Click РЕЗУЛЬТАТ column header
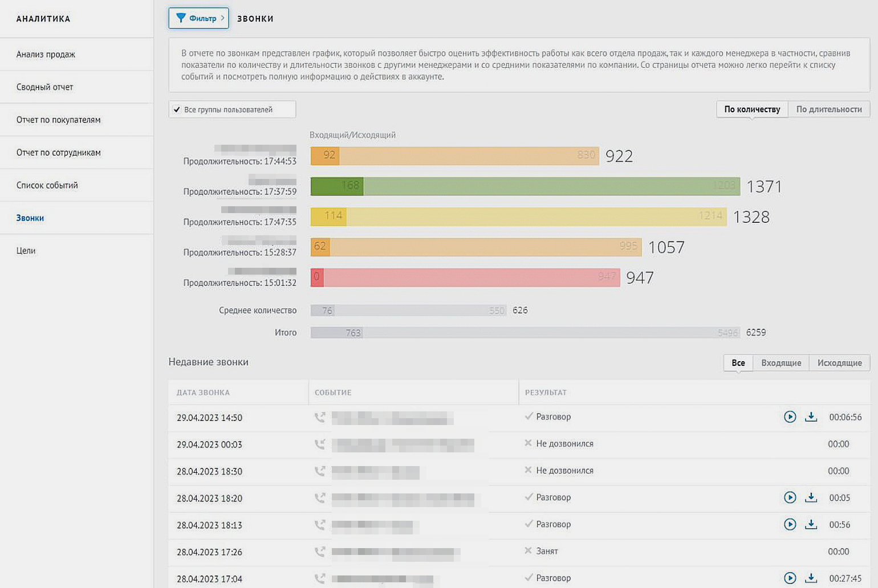Viewport: 878px width, 588px height. click(x=546, y=393)
